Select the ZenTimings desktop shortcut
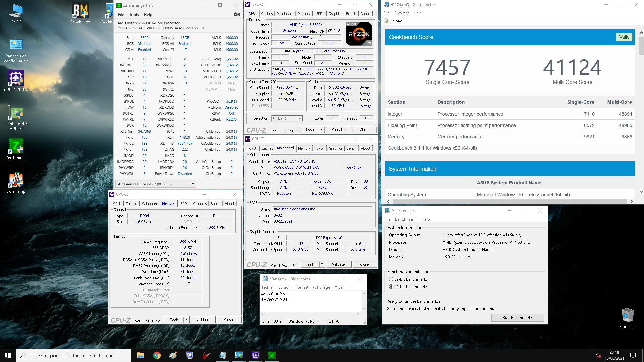 pos(16,149)
